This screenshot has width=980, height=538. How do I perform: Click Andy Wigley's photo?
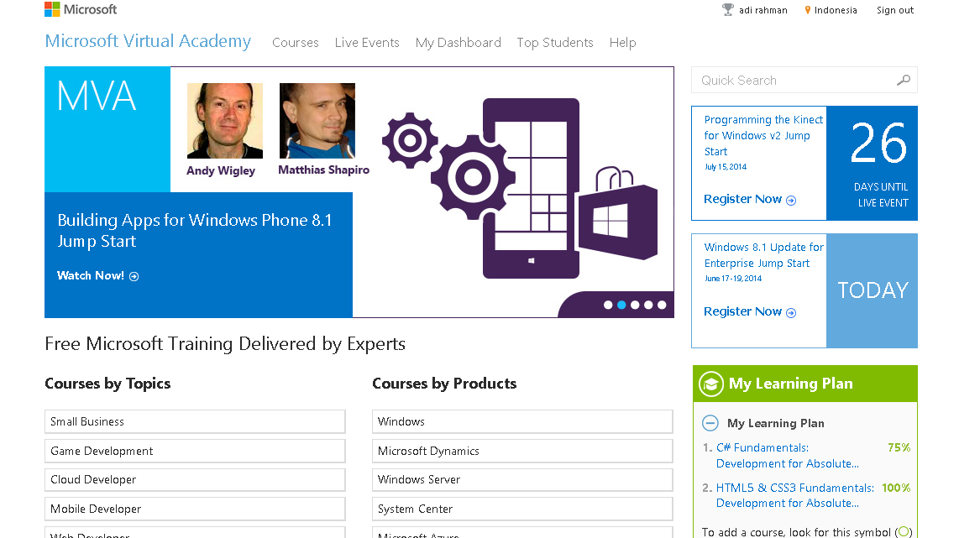coord(225,121)
